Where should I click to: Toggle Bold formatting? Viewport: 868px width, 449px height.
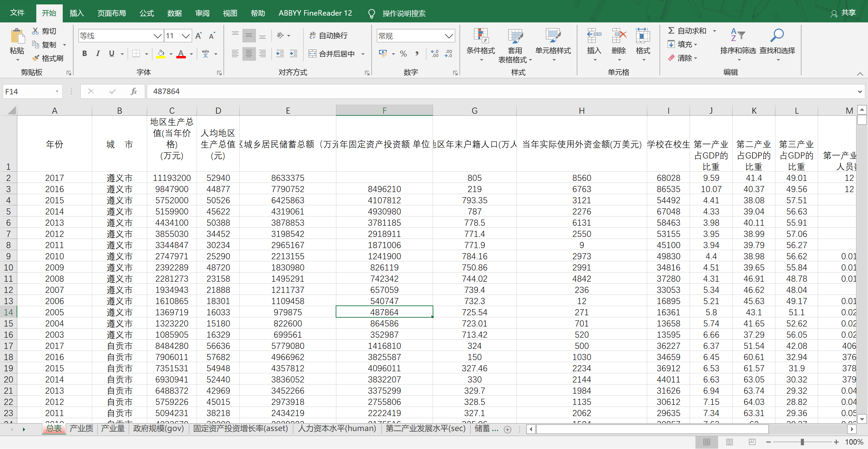point(85,54)
